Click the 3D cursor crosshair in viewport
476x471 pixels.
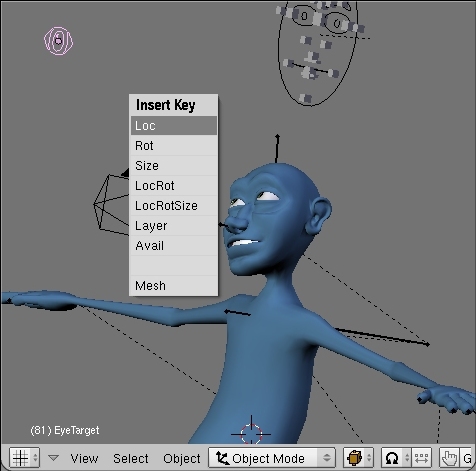251,434
